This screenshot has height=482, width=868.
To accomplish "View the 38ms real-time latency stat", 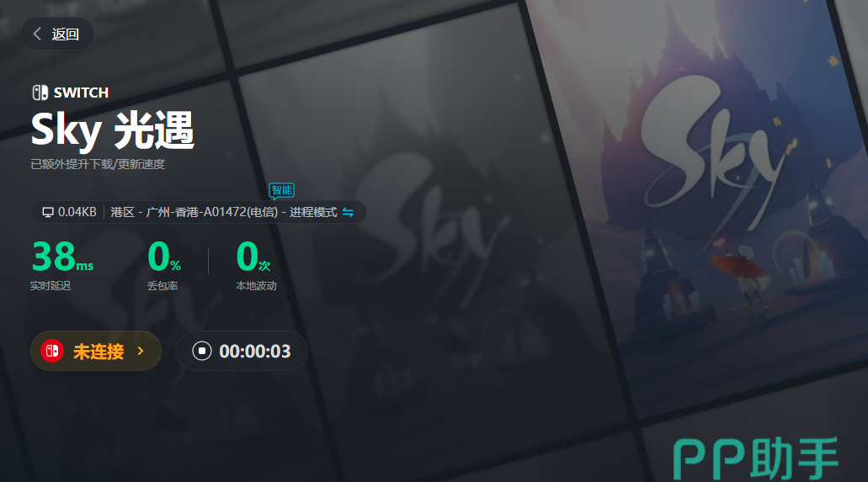I will (62, 265).
